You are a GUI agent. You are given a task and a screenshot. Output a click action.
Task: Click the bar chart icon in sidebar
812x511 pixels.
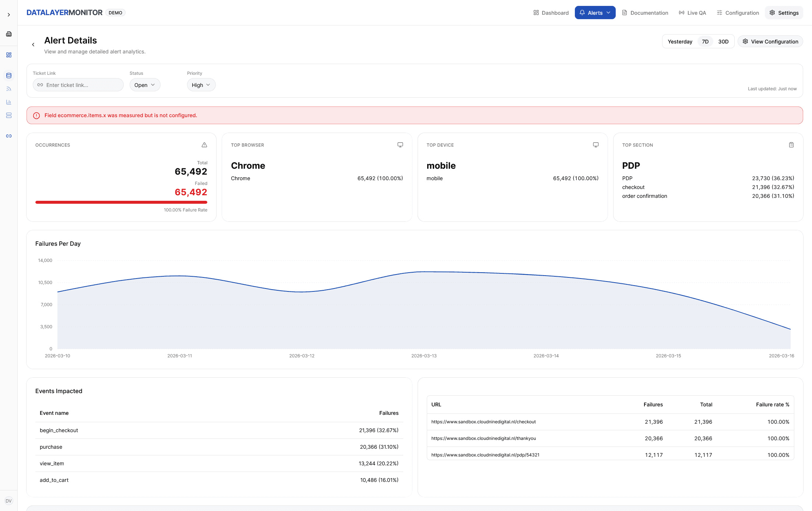coord(9,102)
